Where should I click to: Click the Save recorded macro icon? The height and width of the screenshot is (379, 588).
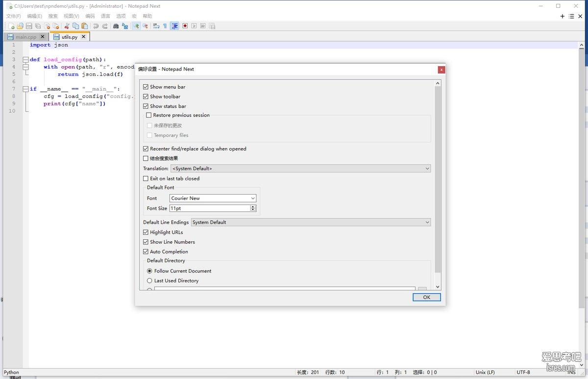click(212, 26)
